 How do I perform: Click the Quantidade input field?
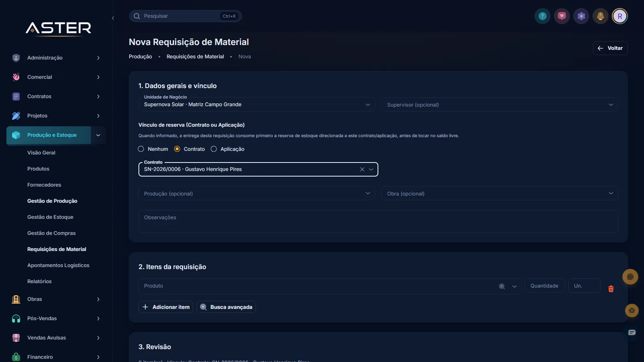point(545,286)
